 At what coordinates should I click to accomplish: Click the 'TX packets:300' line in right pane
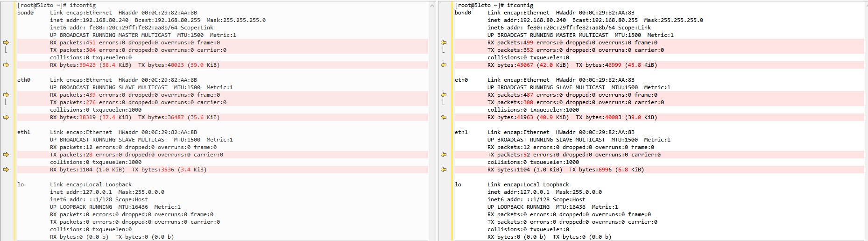pos(576,102)
